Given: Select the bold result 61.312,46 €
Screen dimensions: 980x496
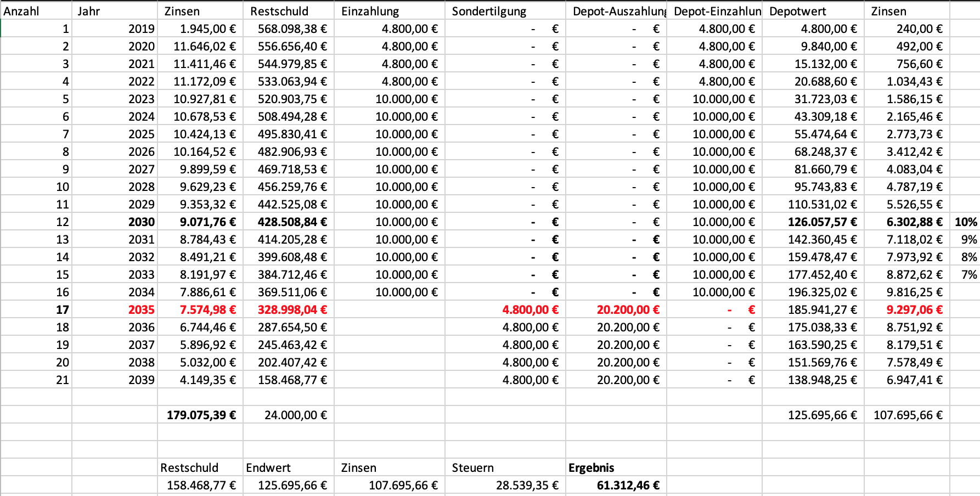Looking at the screenshot, I should tap(616, 485).
